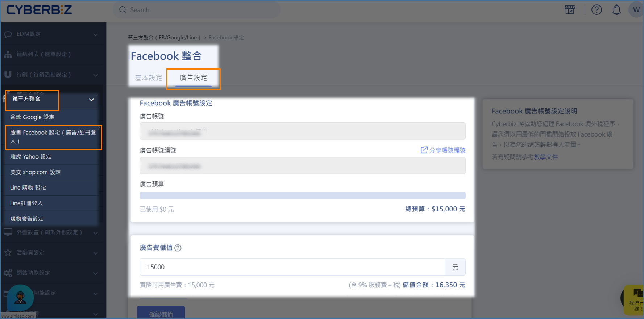Image resolution: width=644 pixels, height=319 pixels.
Task: Open the store front icon in header
Action: (570, 10)
